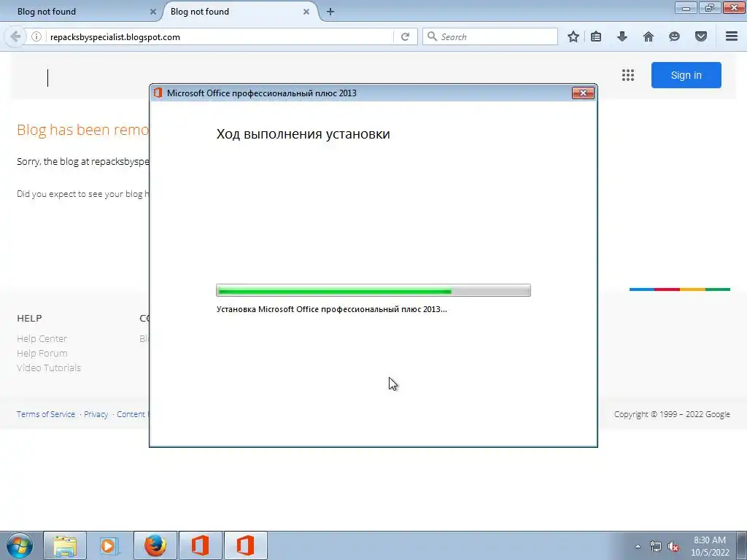
Task: Click Show desktop button at taskbar end
Action: 741,545
